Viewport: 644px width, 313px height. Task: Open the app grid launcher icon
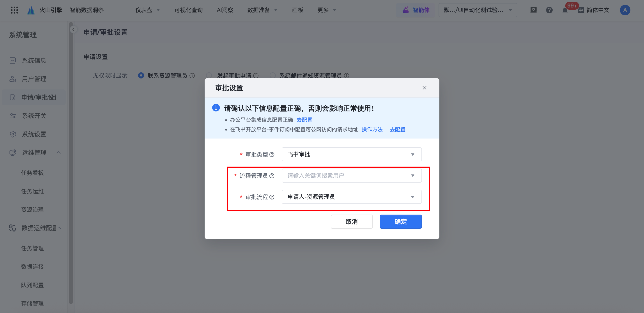click(14, 10)
